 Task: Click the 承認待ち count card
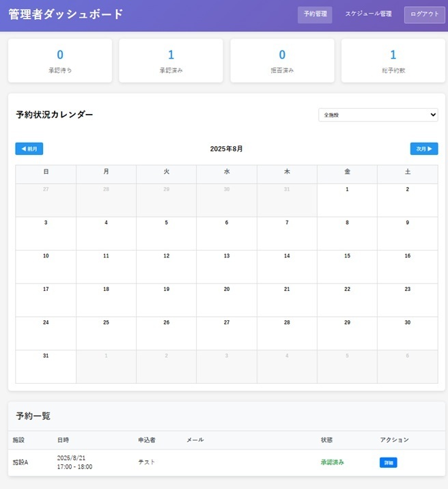(60, 61)
